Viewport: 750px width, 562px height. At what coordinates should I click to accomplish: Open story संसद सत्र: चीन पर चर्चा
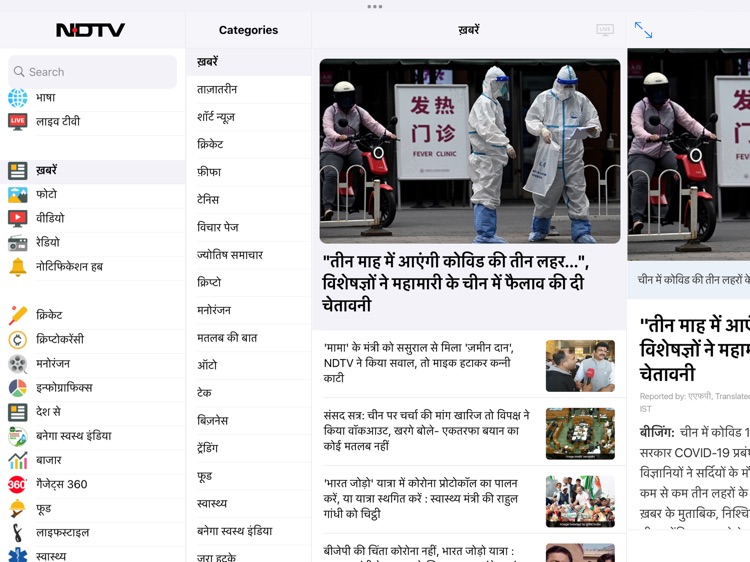point(426,430)
